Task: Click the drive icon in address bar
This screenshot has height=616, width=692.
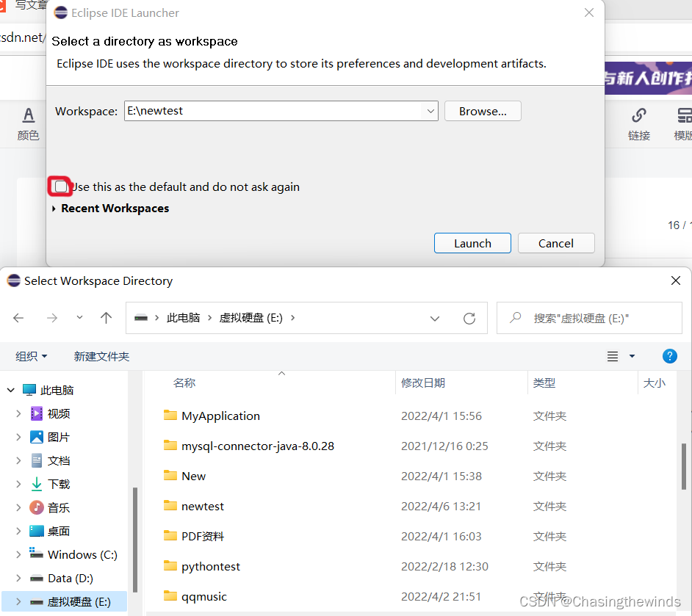Action: 141,318
